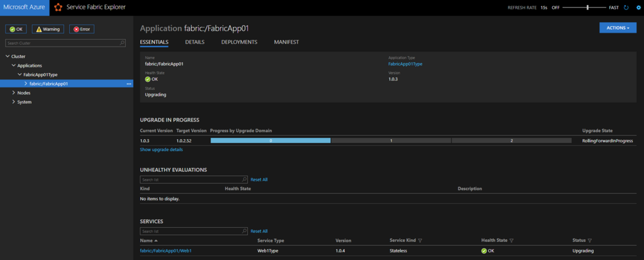
Task: Click the REFRESH RATE 15s label
Action: point(528,8)
